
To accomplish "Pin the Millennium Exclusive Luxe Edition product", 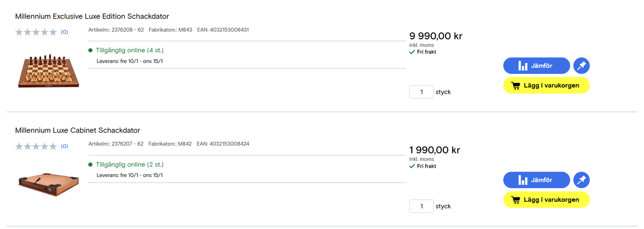I will click(x=582, y=66).
